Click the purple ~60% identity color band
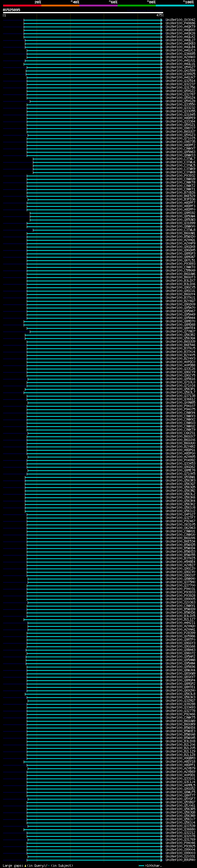This screenshot has height=868, width=197. pyautogui.click(x=99, y=6)
